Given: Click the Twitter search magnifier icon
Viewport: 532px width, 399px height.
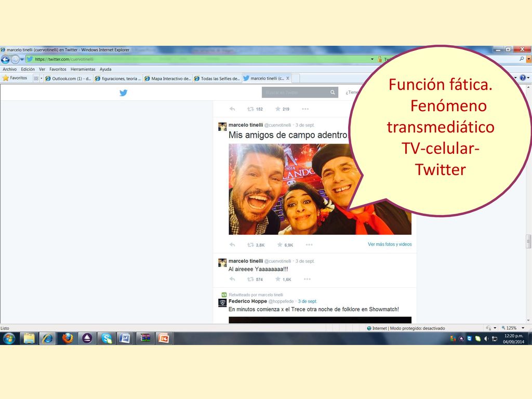Looking at the screenshot, I should [332, 92].
